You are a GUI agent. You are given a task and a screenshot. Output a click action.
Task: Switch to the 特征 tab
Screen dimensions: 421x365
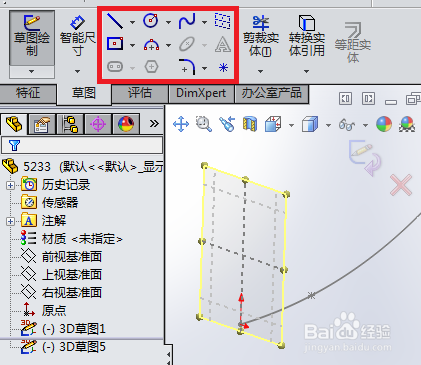coord(28,93)
